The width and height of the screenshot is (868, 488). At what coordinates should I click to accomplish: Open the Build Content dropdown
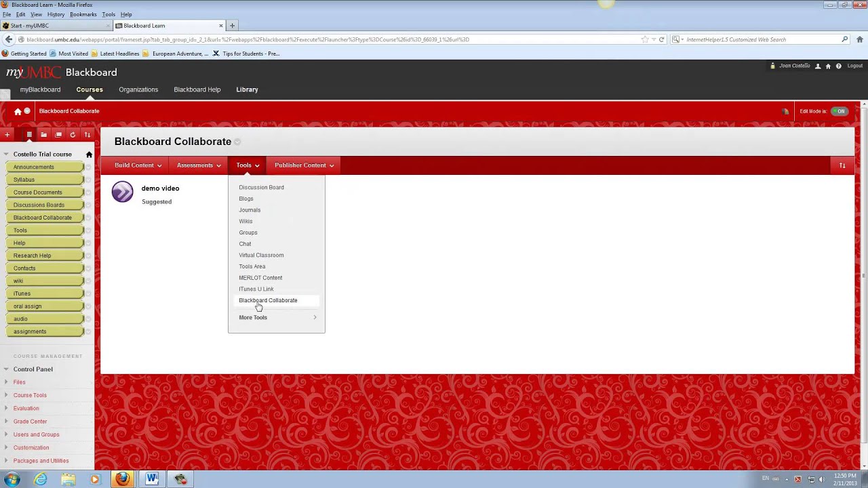(x=138, y=165)
